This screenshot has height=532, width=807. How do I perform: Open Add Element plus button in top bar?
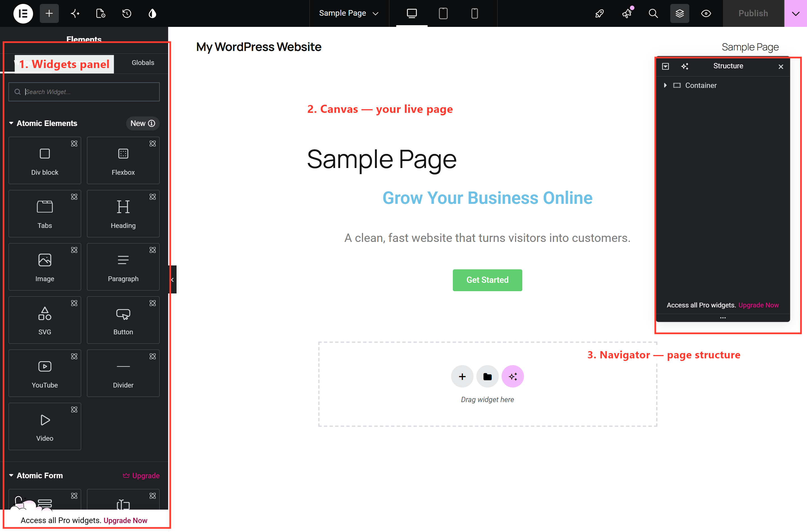(x=49, y=13)
